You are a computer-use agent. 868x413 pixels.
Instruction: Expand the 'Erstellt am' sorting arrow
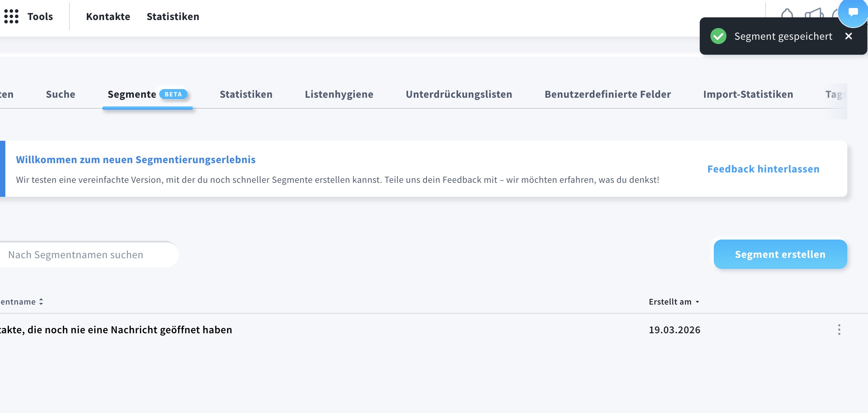(x=697, y=302)
